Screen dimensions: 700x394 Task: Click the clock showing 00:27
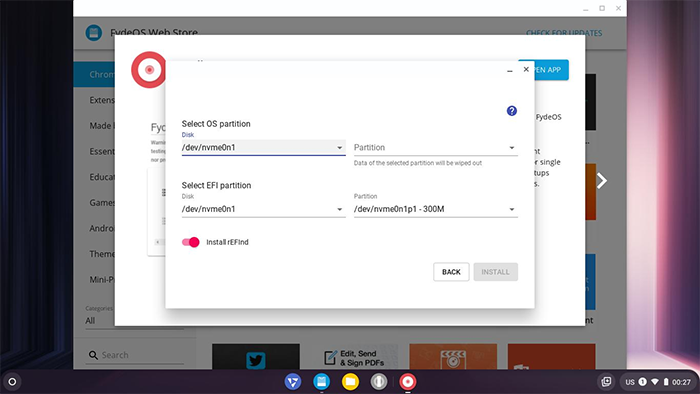pyautogui.click(x=681, y=382)
